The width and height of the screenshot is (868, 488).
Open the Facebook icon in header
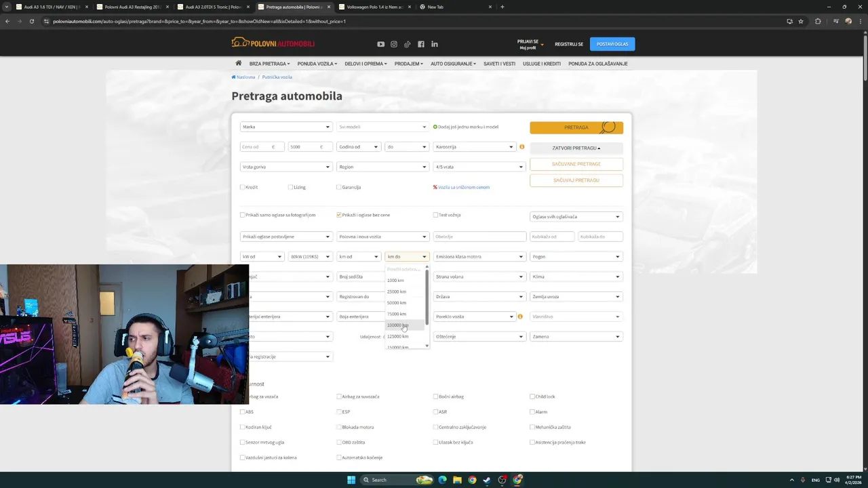pos(421,44)
